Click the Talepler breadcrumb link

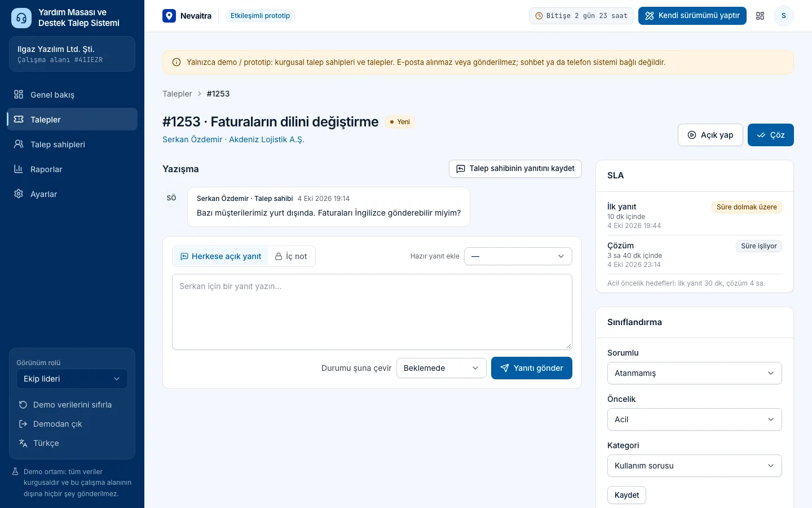tap(177, 94)
